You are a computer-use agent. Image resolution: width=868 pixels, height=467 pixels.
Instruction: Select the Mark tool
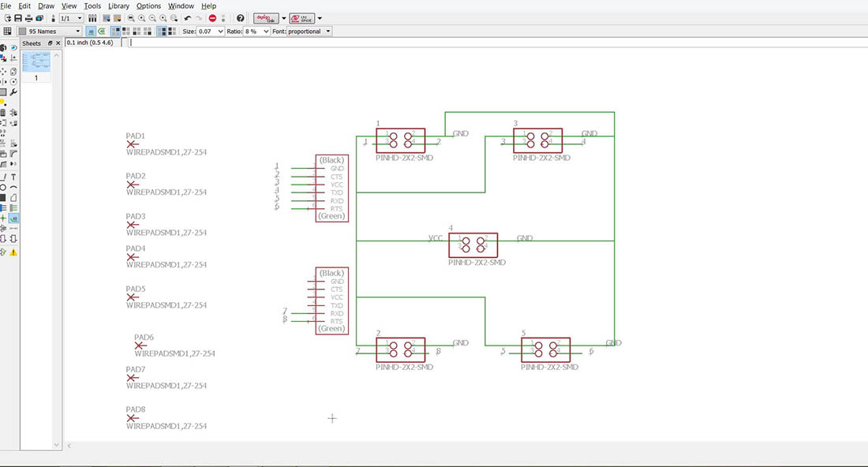click(x=13, y=58)
